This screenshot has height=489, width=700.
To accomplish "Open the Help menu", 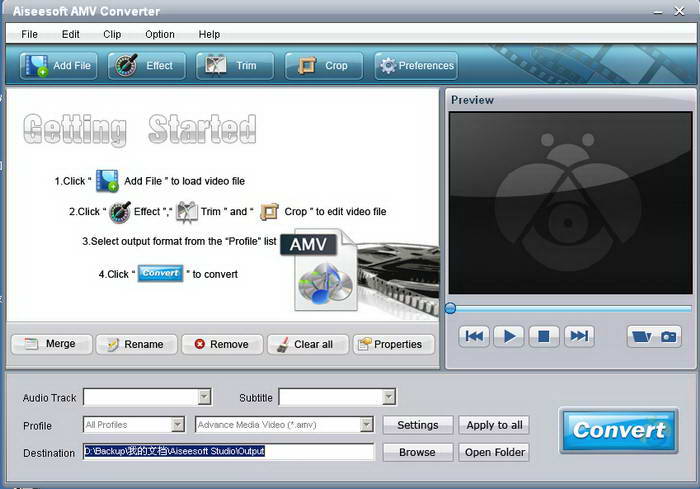I will (x=209, y=34).
